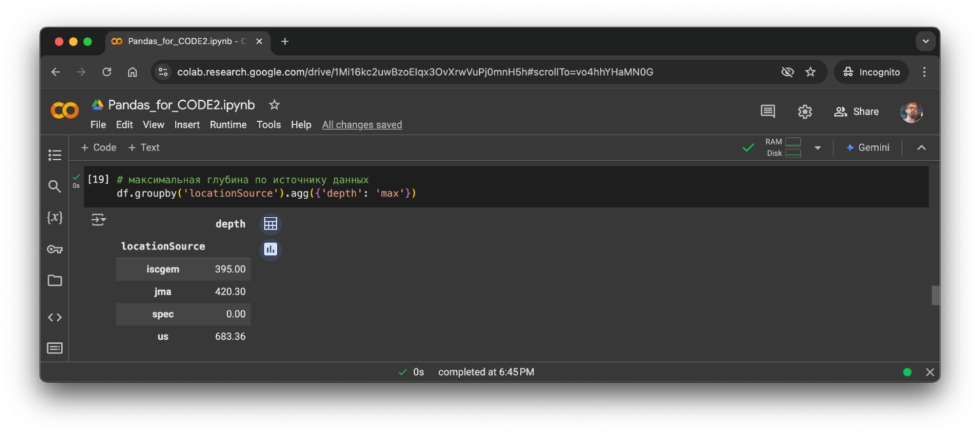The image size is (980, 435).
Task: Open the Secrets panel
Action: [55, 249]
